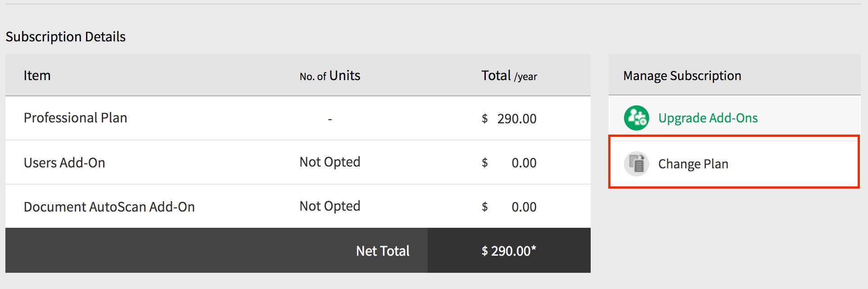Click the Users Add-On item name
This screenshot has height=289, width=868.
point(64,163)
